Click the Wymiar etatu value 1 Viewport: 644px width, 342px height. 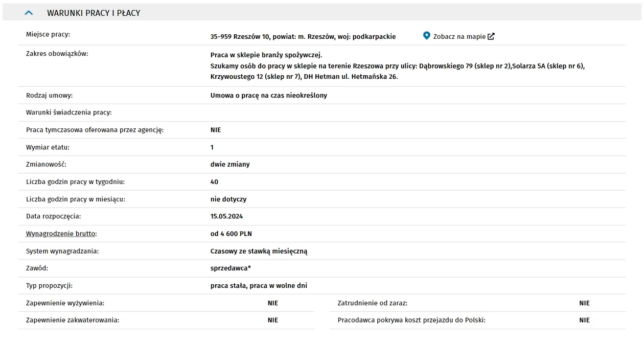pos(212,147)
